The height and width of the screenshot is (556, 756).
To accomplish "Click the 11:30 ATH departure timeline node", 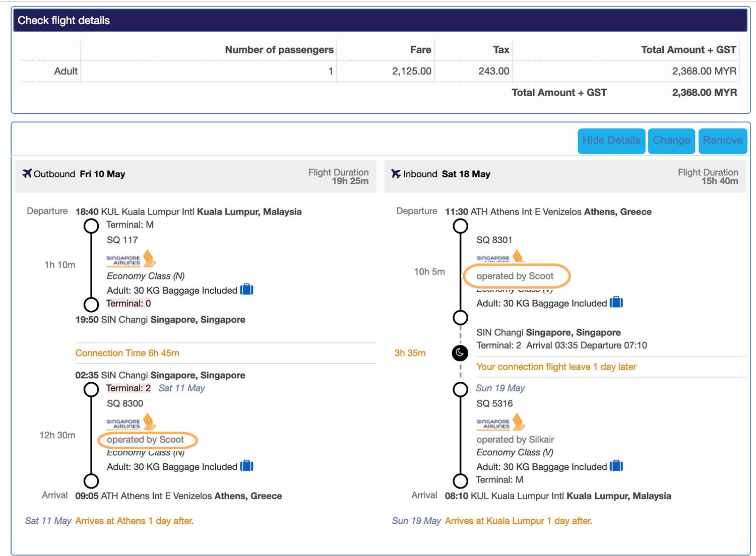I will (x=460, y=226).
